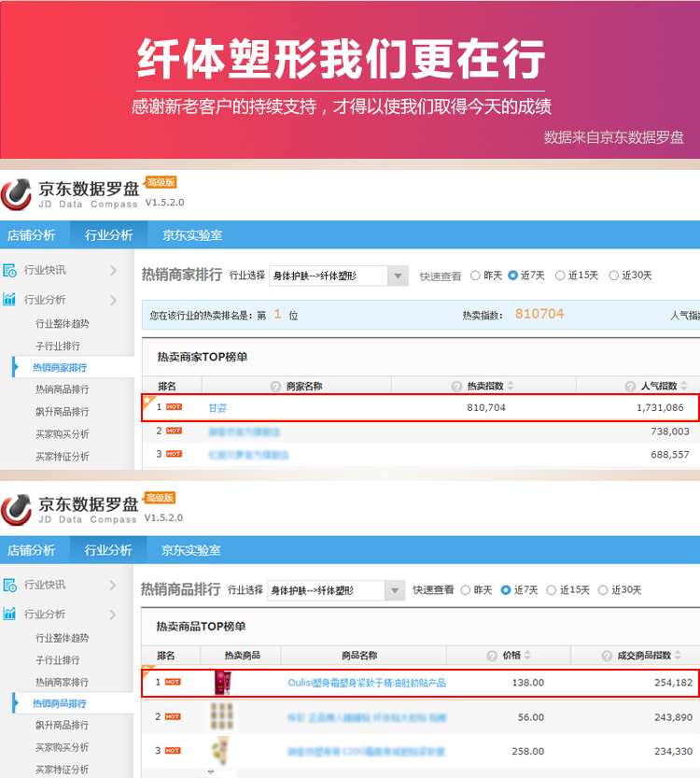Screen dimensions: 700x778
Task: Sort by 成交商品指数 using its sort arrows
Action: 679,655
